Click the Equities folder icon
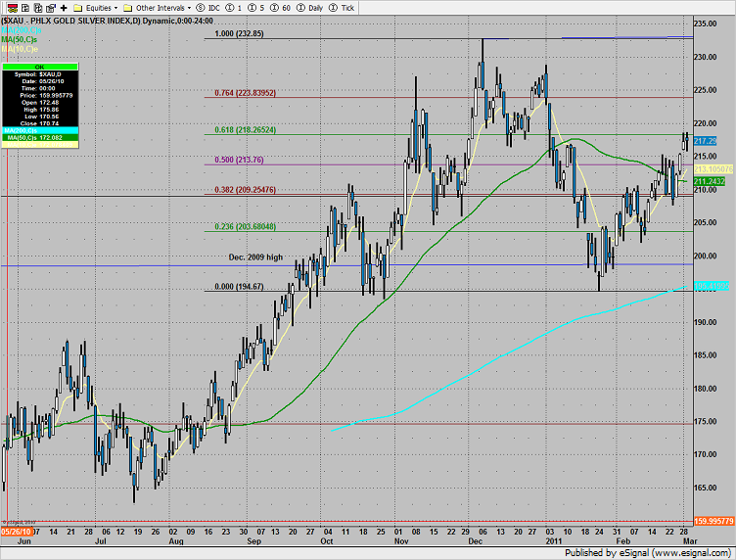Screen dimensions: 736x560 (x=78, y=8)
